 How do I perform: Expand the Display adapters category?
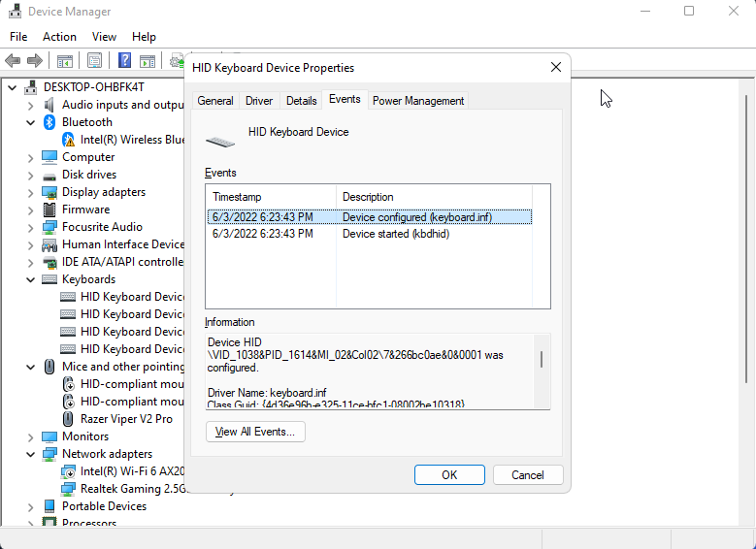click(x=31, y=192)
